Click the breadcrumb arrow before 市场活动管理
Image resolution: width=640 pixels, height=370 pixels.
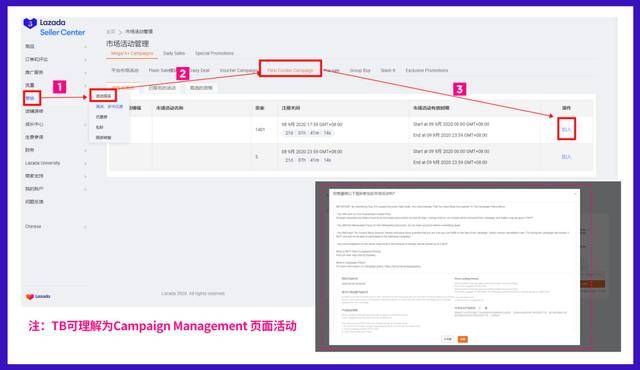click(x=120, y=32)
